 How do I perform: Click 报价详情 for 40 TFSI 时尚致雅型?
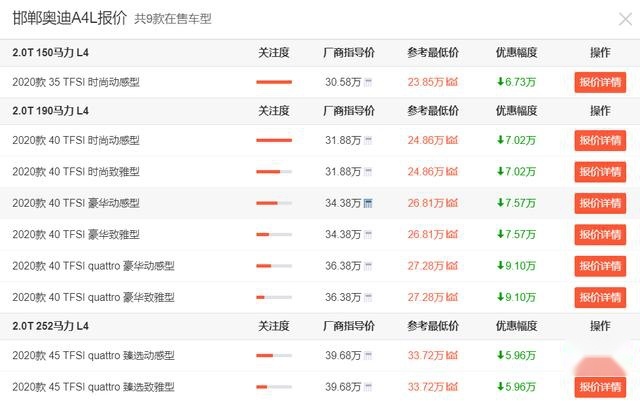tap(600, 172)
